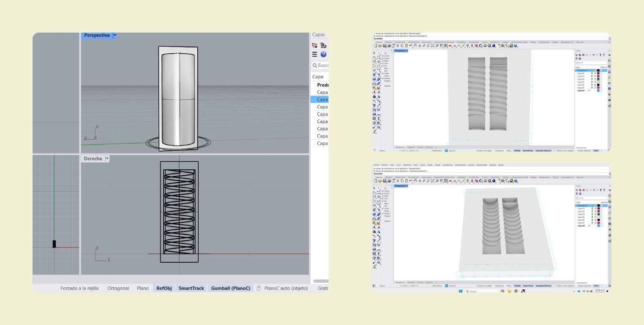Select highlighted Capa row in large window
This screenshot has width=644, height=325.
pyautogui.click(x=319, y=99)
